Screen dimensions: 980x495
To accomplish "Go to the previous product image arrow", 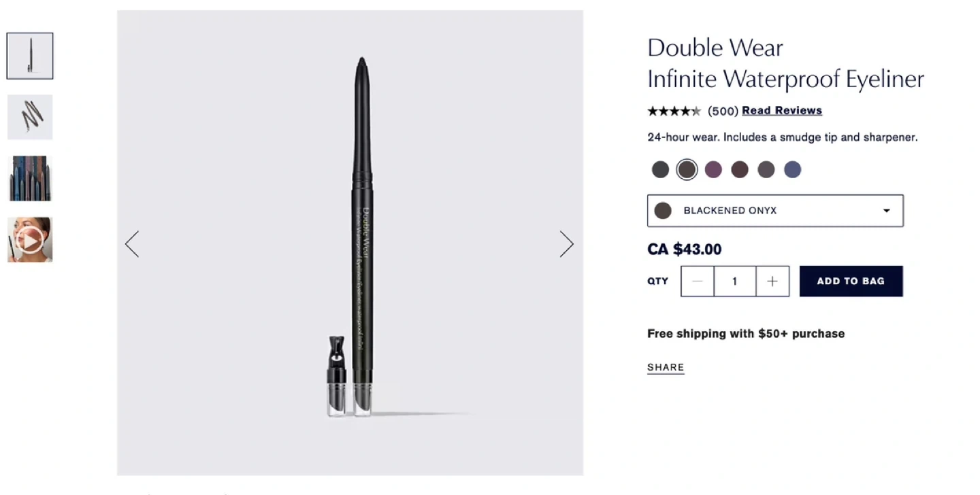I will coord(132,244).
